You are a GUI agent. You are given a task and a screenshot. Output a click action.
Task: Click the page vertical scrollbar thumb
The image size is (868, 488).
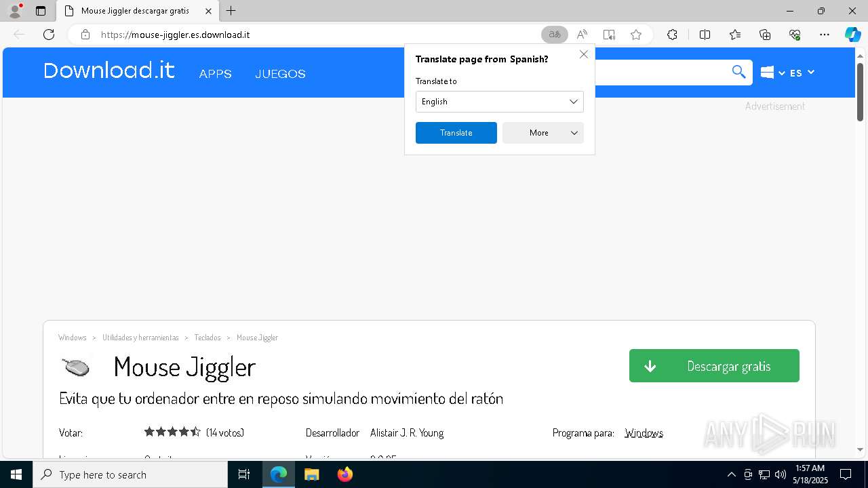(x=860, y=91)
